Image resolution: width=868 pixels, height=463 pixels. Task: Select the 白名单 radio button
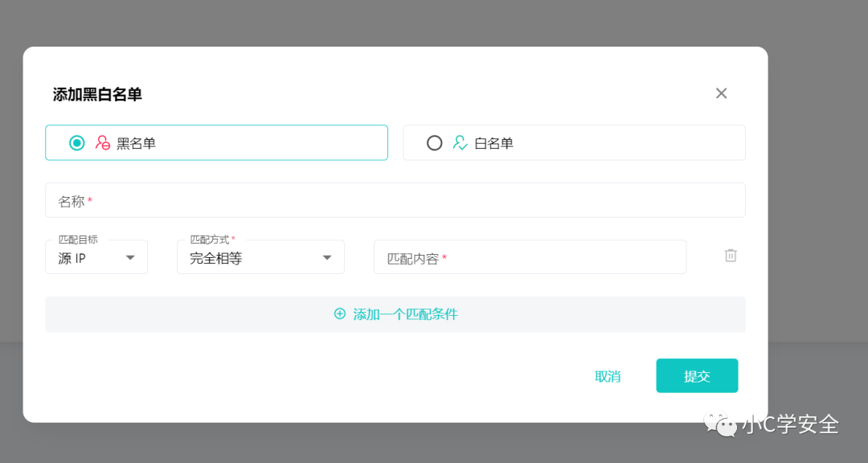(435, 143)
